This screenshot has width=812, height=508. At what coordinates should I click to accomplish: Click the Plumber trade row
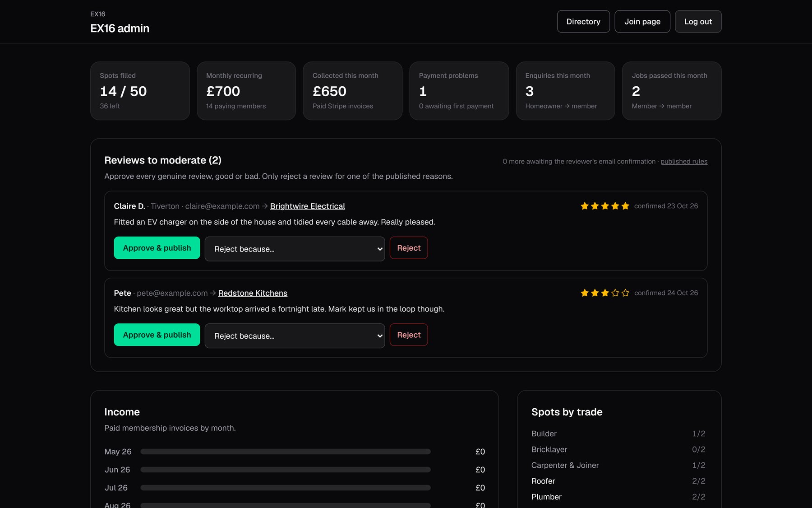(619, 497)
